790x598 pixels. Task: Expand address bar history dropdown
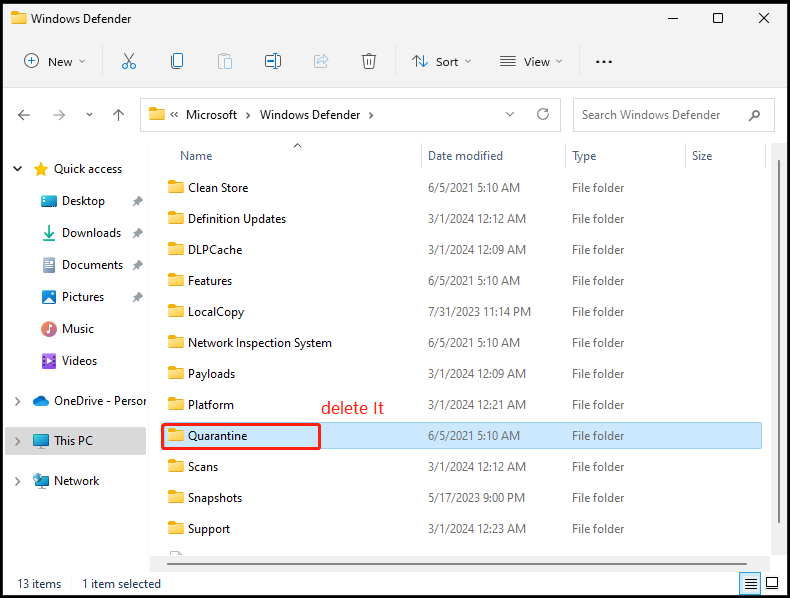click(510, 114)
